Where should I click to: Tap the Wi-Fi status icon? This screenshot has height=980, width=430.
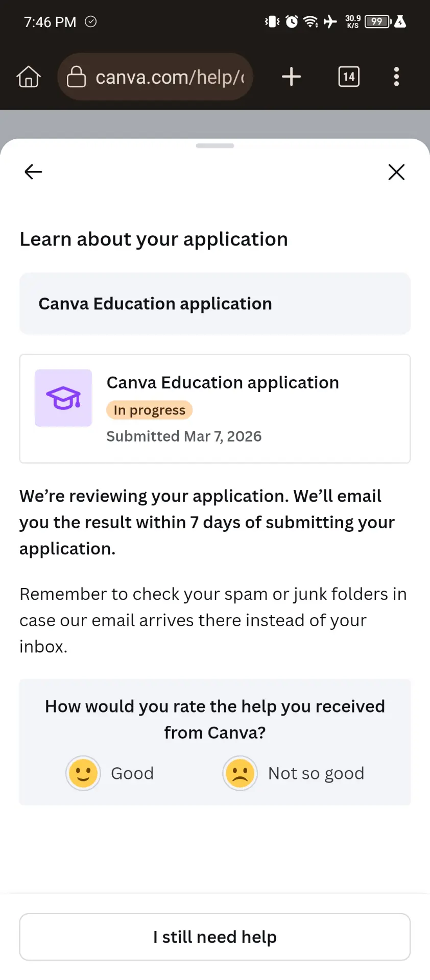pos(310,21)
